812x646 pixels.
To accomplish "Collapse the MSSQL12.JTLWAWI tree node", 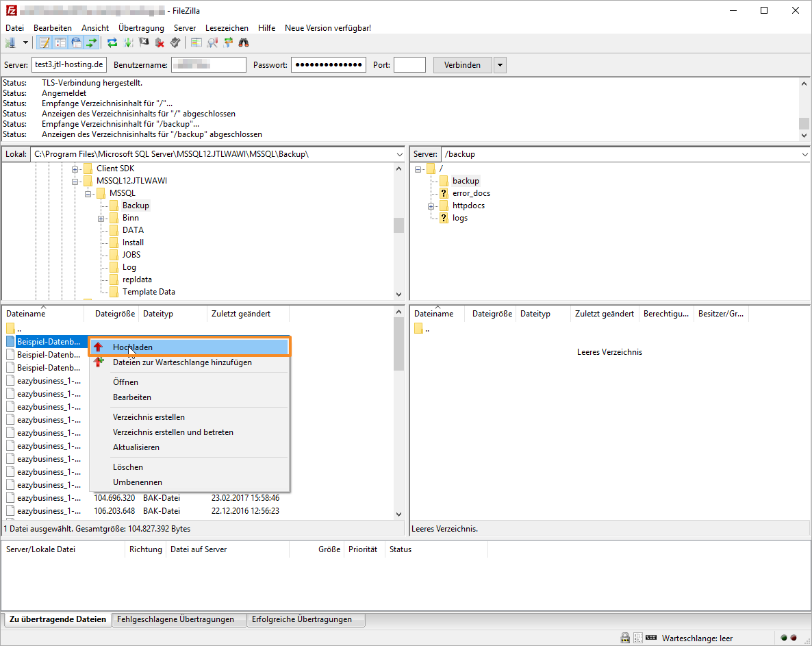I will [x=75, y=182].
